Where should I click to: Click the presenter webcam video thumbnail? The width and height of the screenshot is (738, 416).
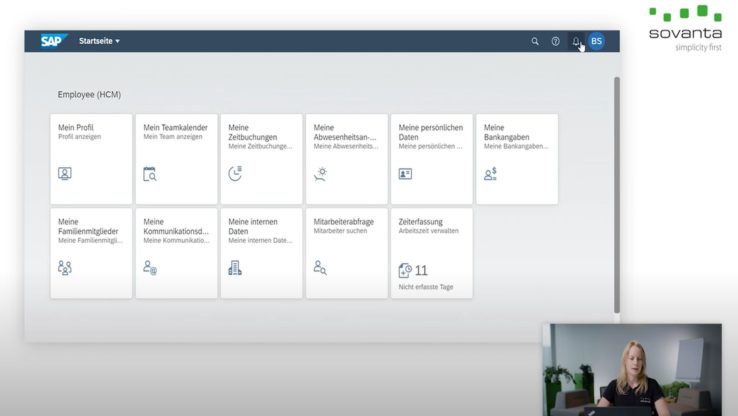point(631,368)
